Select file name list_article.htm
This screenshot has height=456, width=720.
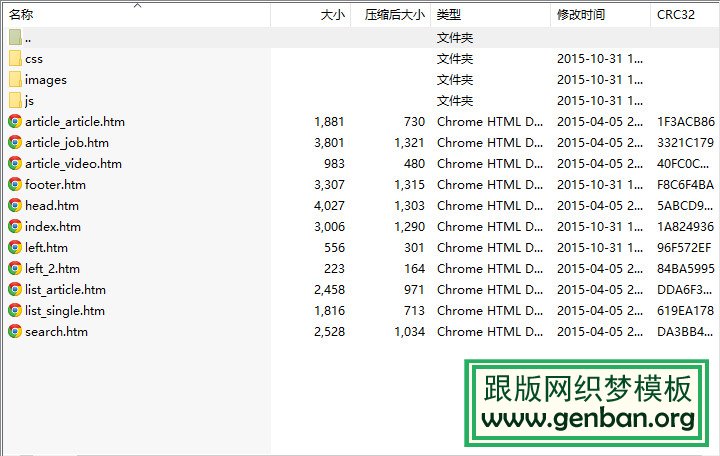[66, 290]
